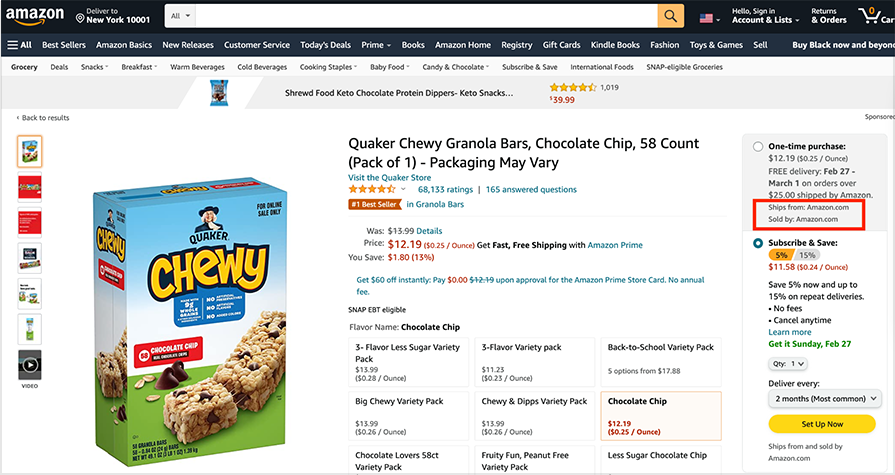Image resolution: width=895 pixels, height=475 pixels.
Task: Click the orange search magnifier button
Action: (670, 17)
